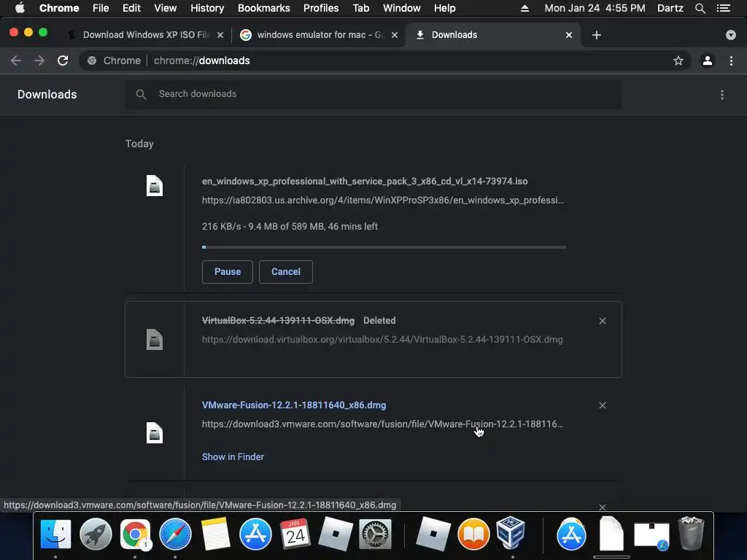This screenshot has width=747, height=560.
Task: Open the Bookmarks menu
Action: tap(263, 8)
